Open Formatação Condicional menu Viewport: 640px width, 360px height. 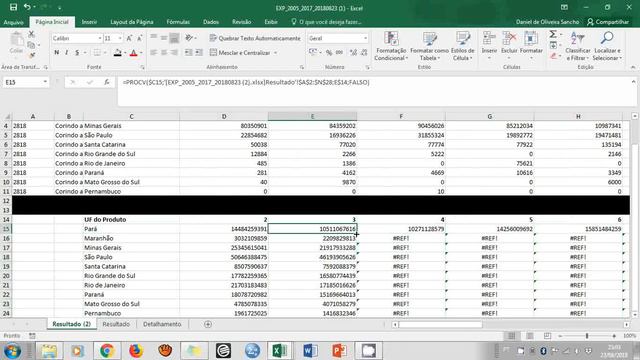[391, 46]
